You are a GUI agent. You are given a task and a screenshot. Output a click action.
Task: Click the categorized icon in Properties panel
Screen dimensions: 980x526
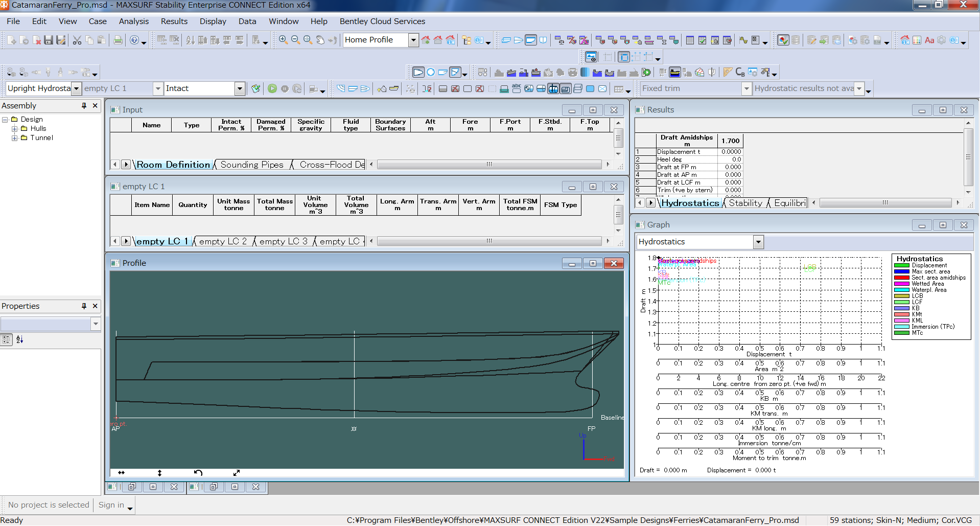tap(7, 339)
